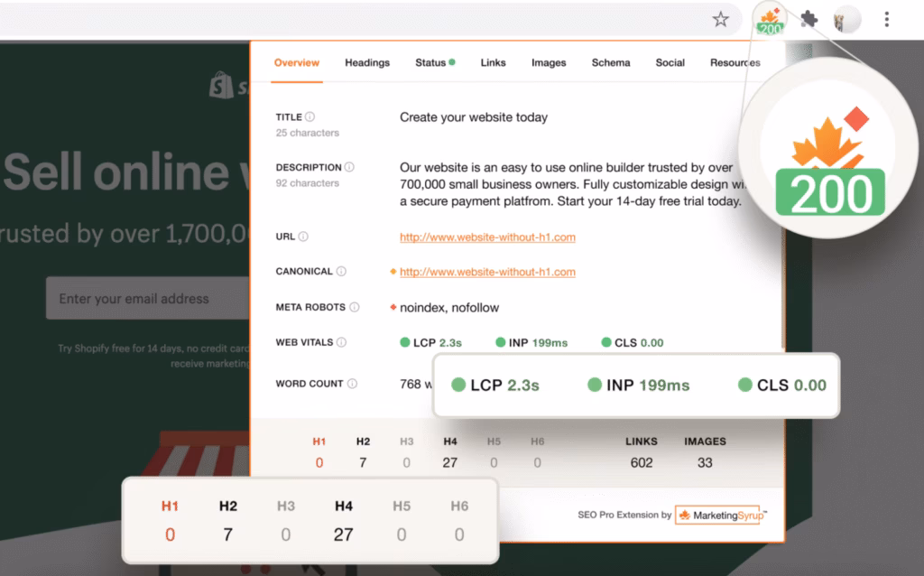
Task: Click the MarketingSyrup logo link
Action: click(721, 516)
